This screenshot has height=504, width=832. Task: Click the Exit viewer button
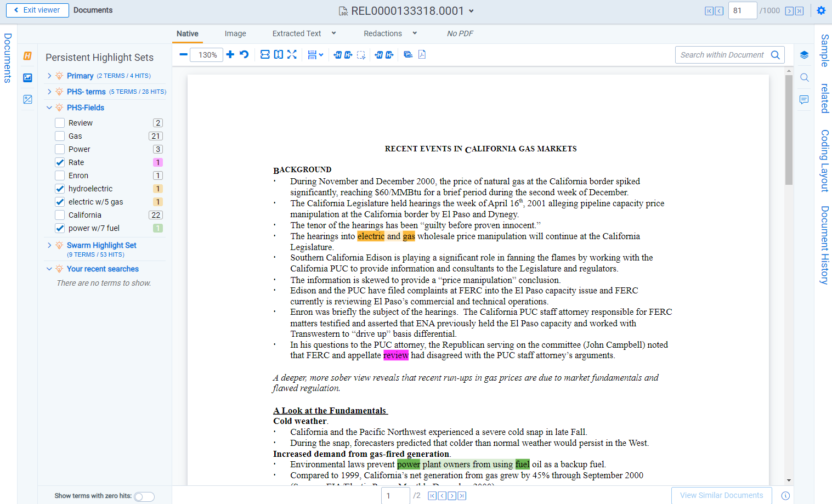37,10
